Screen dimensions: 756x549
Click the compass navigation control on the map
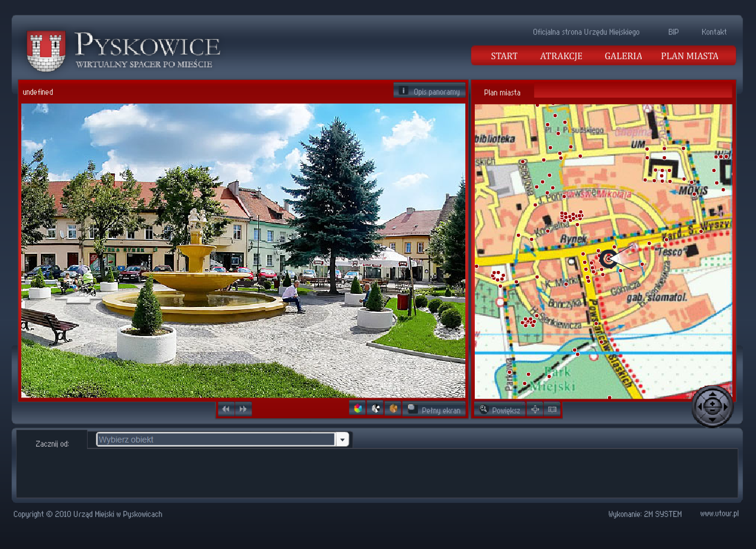coord(712,406)
